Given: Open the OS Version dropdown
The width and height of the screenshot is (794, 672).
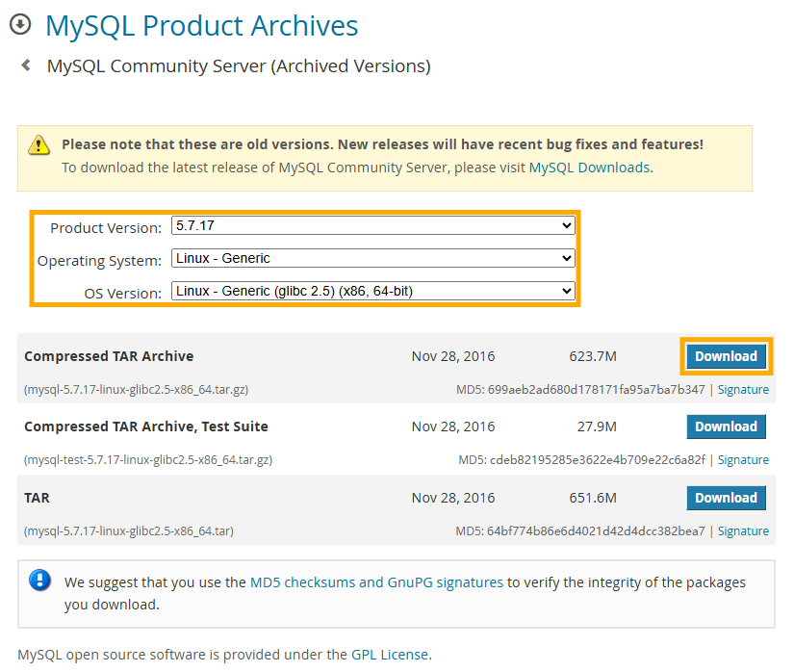Looking at the screenshot, I should coord(372,291).
